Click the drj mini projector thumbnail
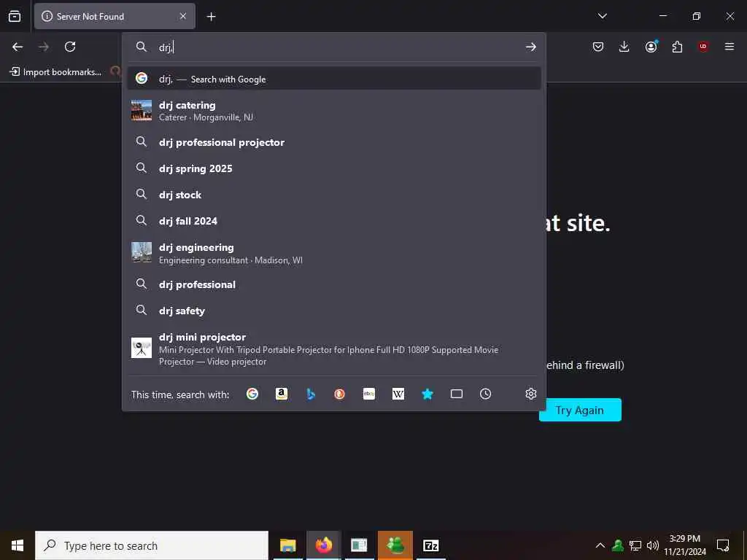 pyautogui.click(x=142, y=348)
